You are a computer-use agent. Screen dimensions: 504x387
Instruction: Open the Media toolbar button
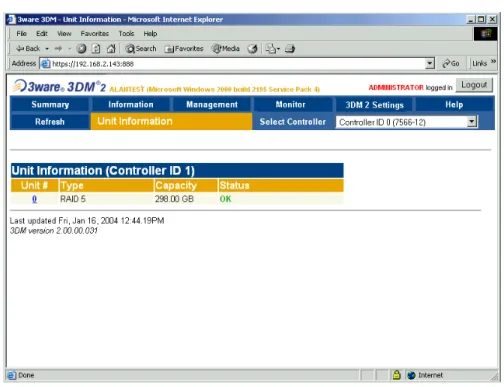click(226, 49)
